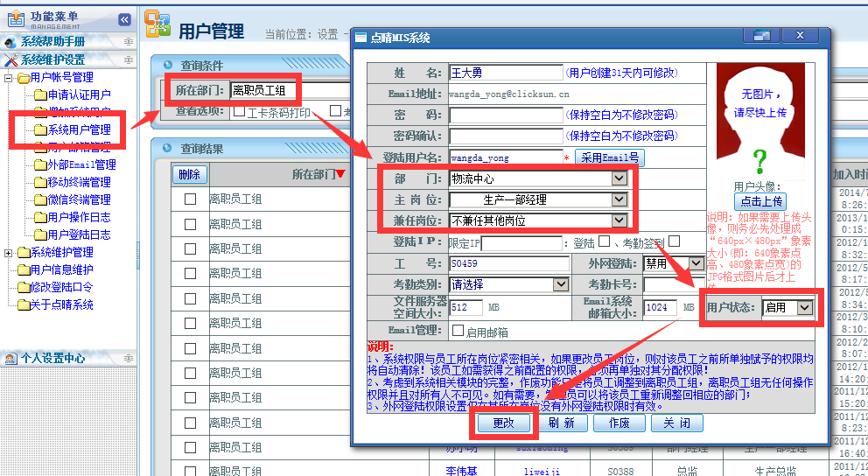Open the 主岗位 dropdown showing 生产一部经理

(x=538, y=199)
